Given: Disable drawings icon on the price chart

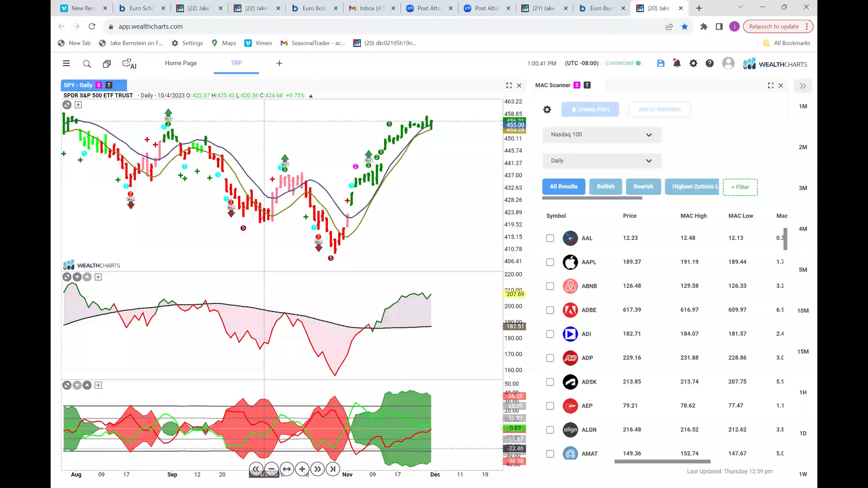Looking at the screenshot, I should [67, 105].
